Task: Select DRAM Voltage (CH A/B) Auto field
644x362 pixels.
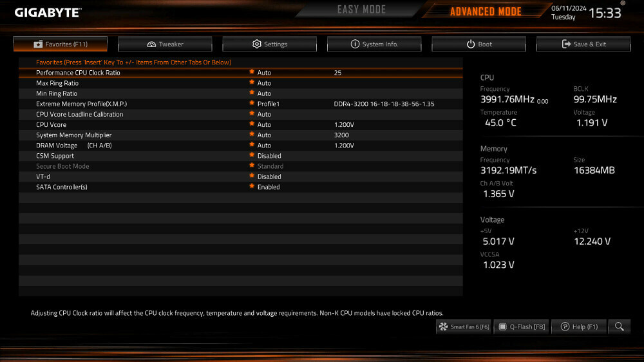Action: (x=264, y=146)
